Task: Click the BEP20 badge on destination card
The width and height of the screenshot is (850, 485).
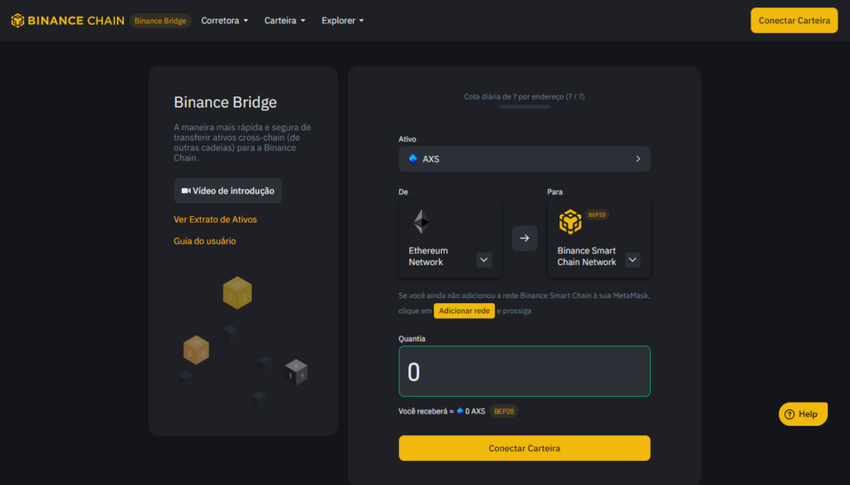Action: [597, 215]
